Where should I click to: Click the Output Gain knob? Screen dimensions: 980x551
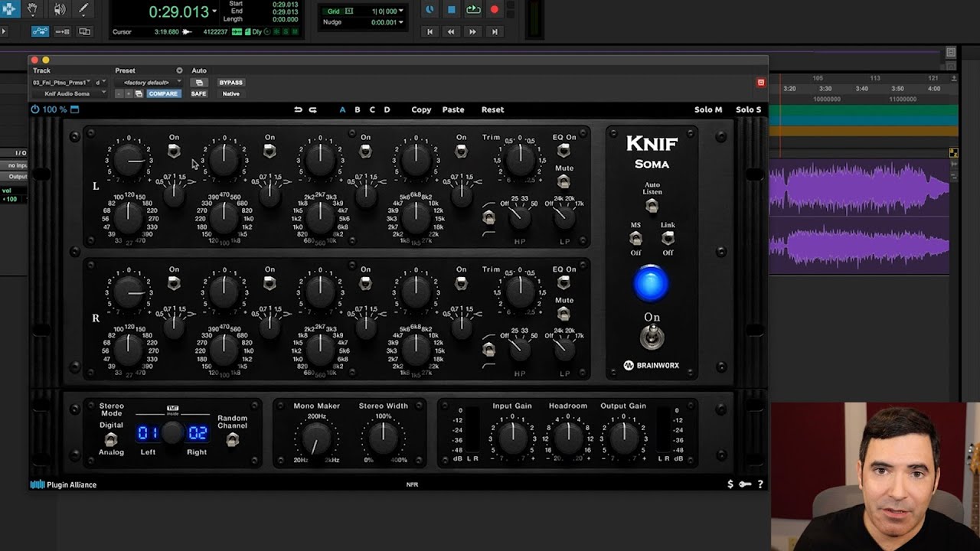tap(623, 437)
